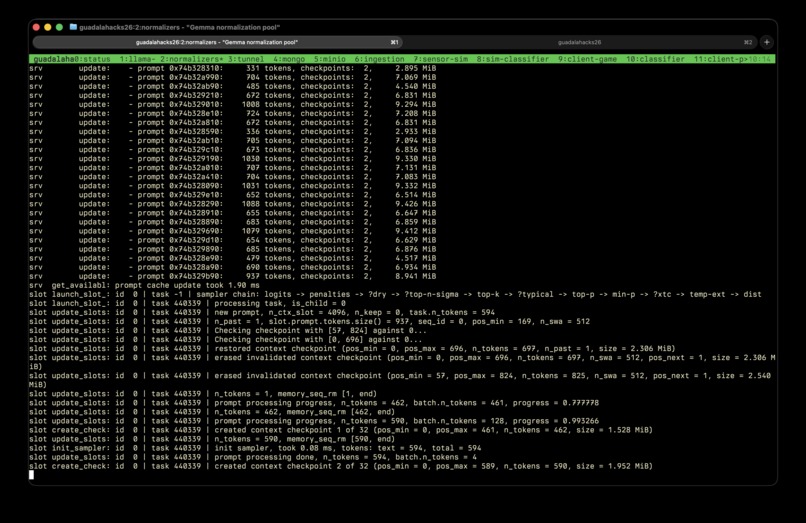Open a new terminal tab with plus button

[x=766, y=42]
